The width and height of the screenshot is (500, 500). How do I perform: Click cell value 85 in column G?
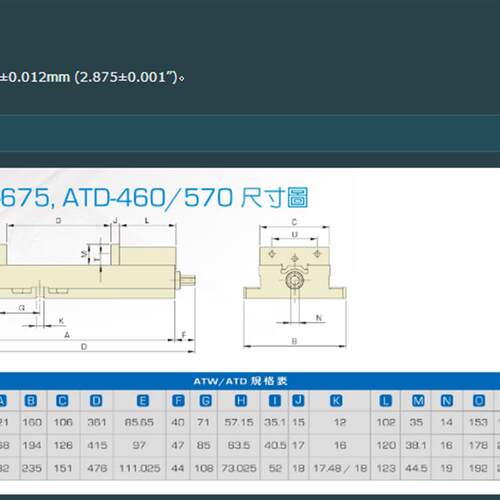pyautogui.click(x=203, y=445)
